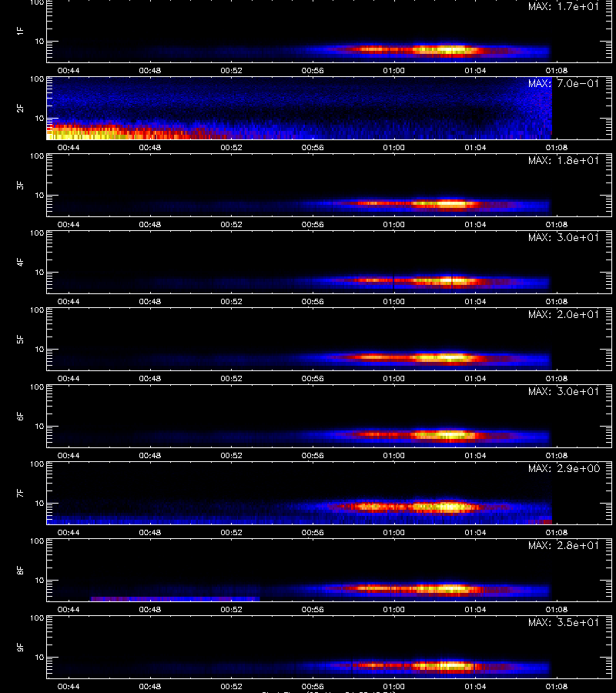Click the '00:48' tick label below panel 2F
Image resolution: width=616 pixels, height=693 pixels.
click(x=150, y=148)
